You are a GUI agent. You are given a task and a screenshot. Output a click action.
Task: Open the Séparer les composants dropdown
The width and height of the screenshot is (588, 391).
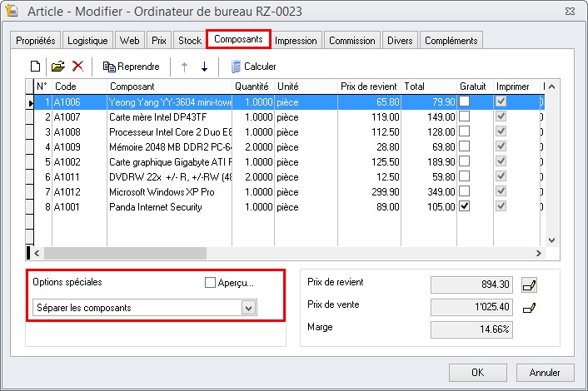coord(247,308)
